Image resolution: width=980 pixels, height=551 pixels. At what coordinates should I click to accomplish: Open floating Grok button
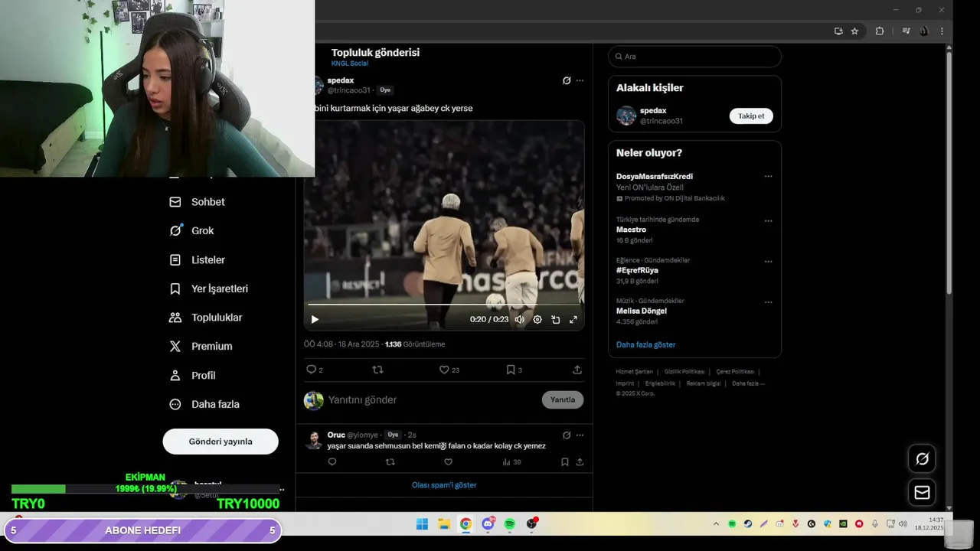click(x=922, y=459)
